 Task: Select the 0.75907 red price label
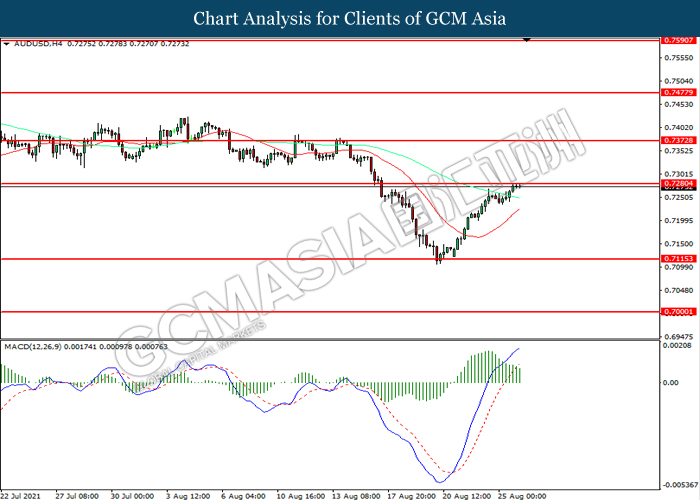pos(680,41)
